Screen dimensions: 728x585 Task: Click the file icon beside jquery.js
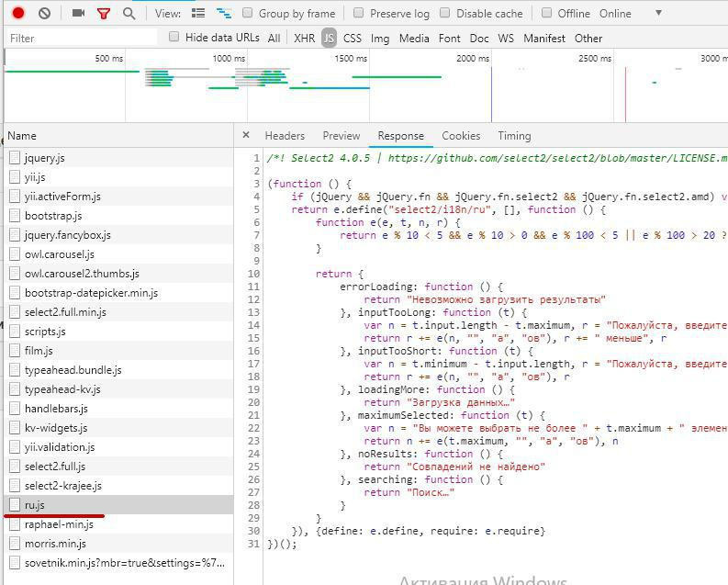point(15,158)
